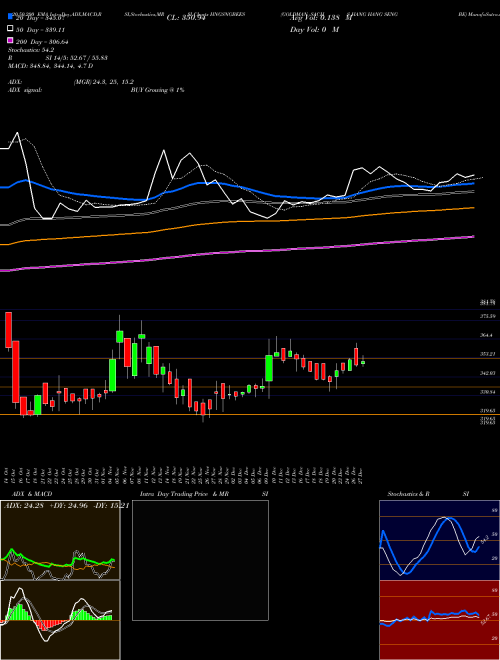The width and height of the screenshot is (500, 660).
Task: Click the 'Stochastics: 54.2' reading
Action: click(x=31, y=50)
